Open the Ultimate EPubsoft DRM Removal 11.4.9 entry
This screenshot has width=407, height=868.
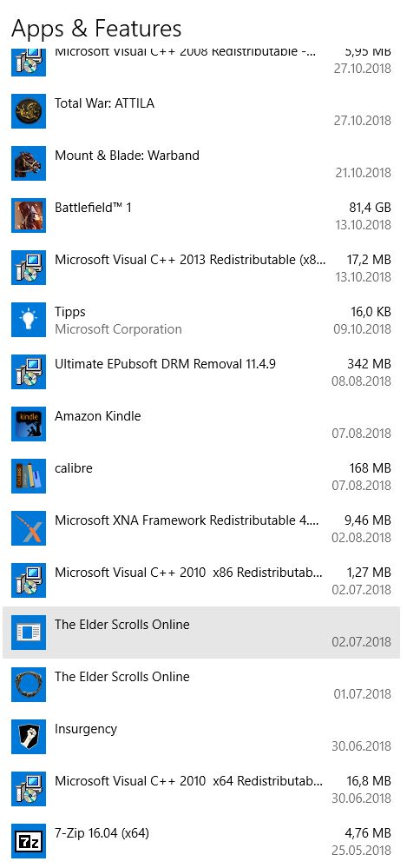pyautogui.click(x=201, y=372)
